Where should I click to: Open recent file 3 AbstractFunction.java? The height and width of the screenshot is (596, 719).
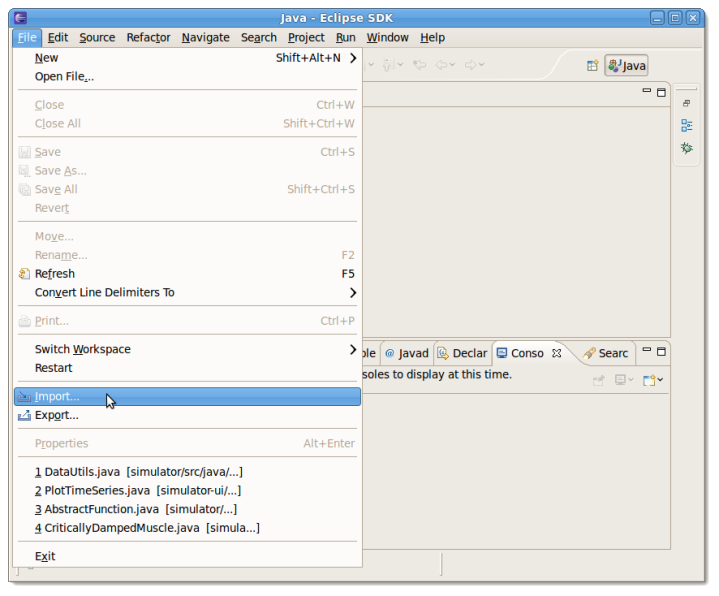187,509
